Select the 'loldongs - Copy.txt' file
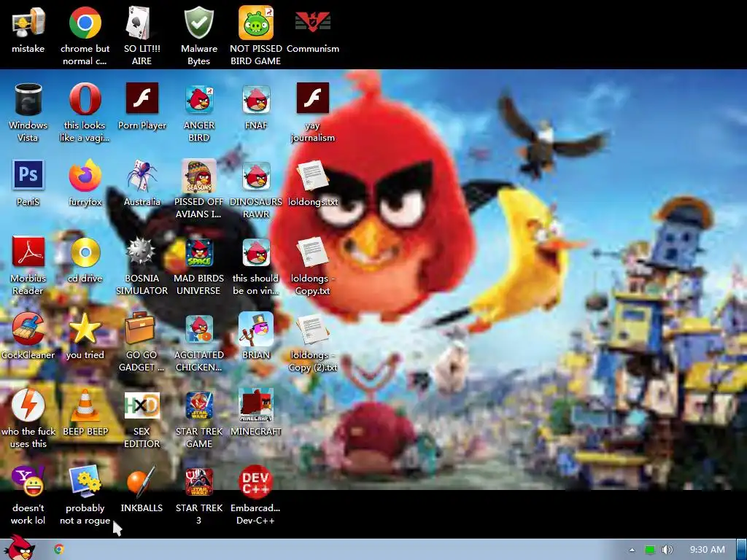The height and width of the screenshot is (560, 747). (312, 252)
